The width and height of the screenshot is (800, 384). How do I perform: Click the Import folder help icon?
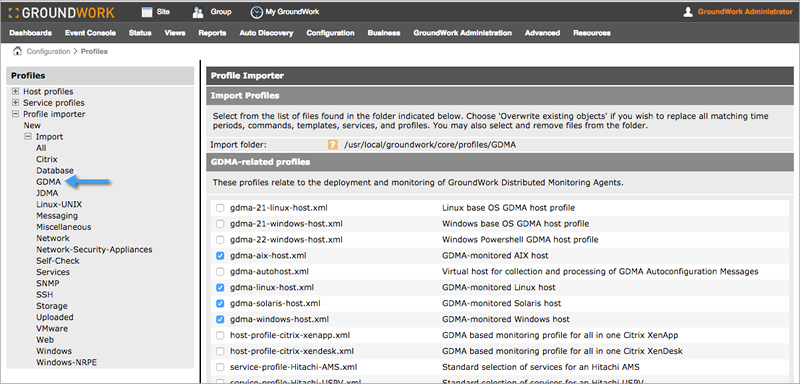(x=333, y=145)
